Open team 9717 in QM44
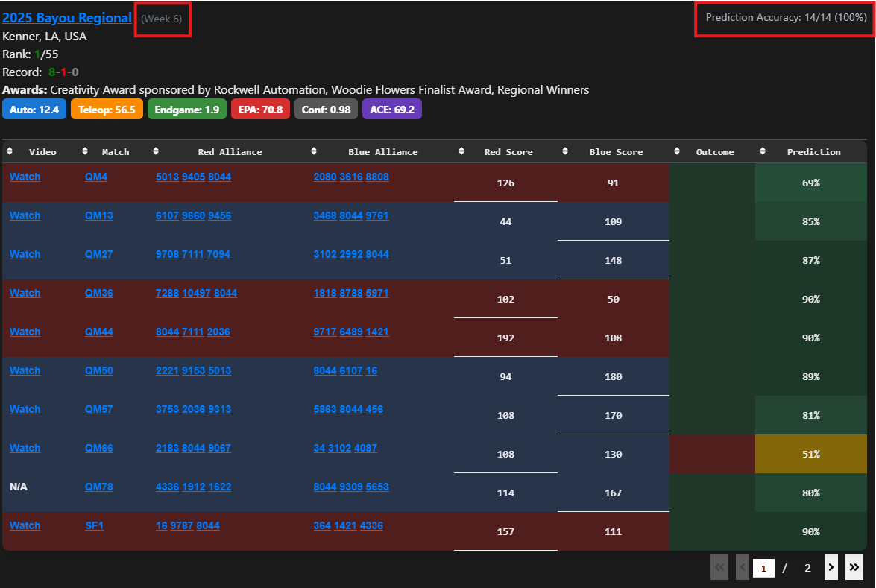The image size is (876, 588). (x=325, y=332)
